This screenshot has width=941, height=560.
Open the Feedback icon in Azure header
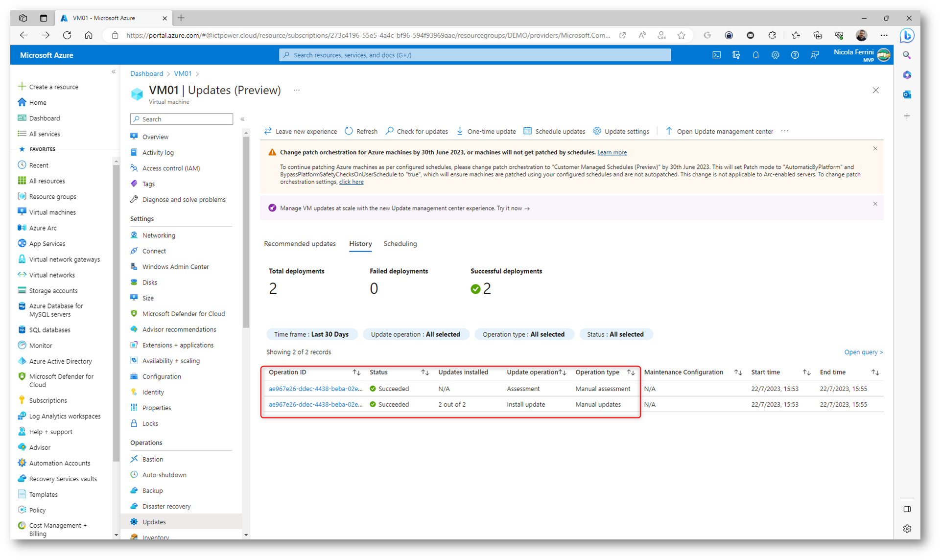pos(814,55)
